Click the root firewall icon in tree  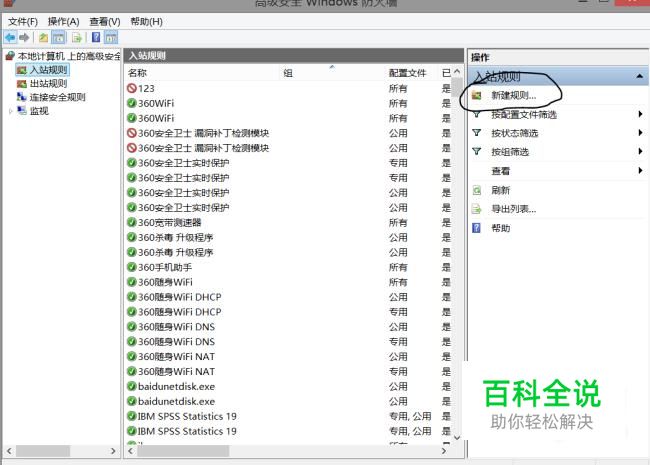click(10, 56)
